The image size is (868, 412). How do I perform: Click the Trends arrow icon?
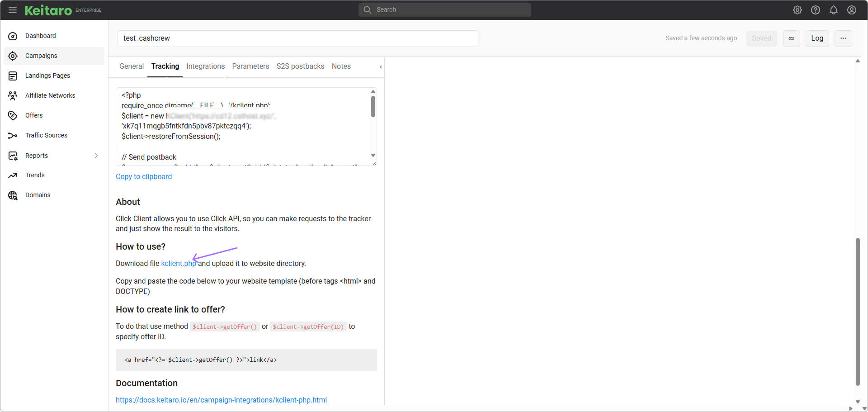[x=13, y=175]
